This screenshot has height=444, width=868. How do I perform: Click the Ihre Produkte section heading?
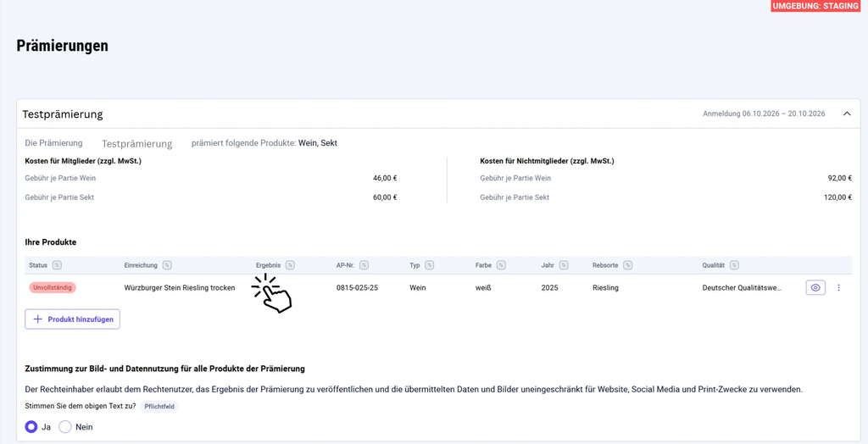(51, 242)
